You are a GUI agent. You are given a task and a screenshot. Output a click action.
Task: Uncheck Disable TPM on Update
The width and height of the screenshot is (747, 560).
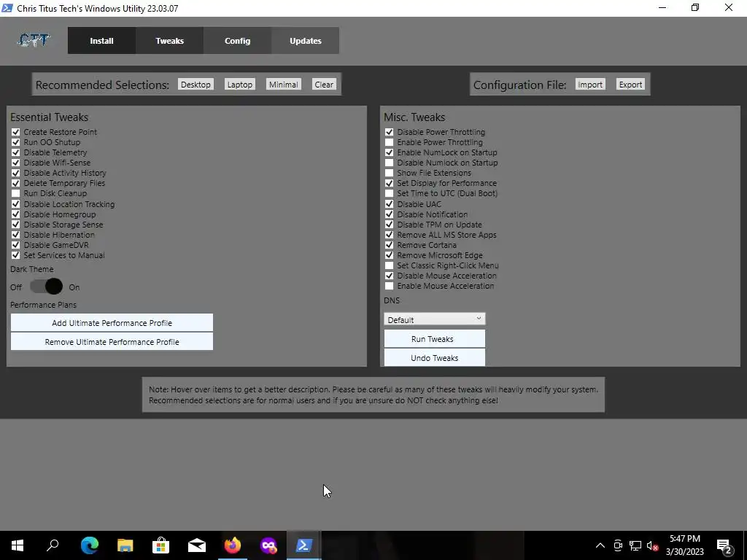[390, 225]
